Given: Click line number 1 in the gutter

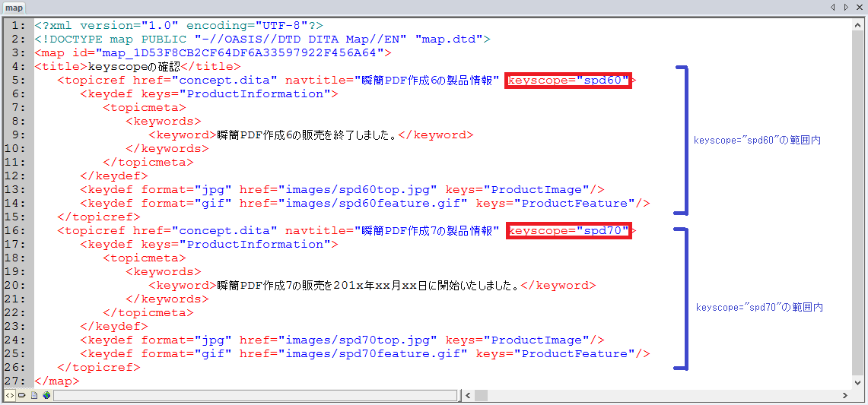Looking at the screenshot, I should click(17, 25).
